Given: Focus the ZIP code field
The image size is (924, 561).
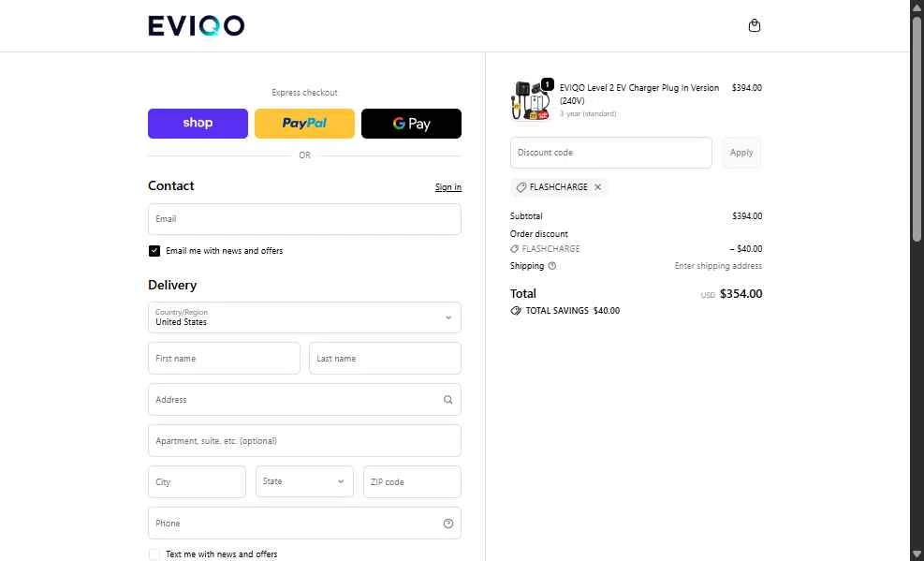Looking at the screenshot, I should pos(412,482).
